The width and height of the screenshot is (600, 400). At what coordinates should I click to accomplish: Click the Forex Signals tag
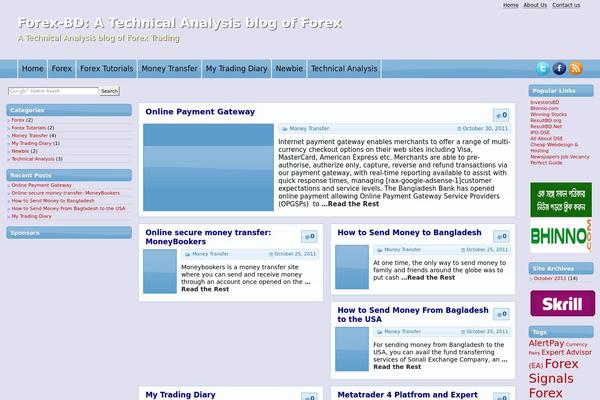(x=553, y=371)
